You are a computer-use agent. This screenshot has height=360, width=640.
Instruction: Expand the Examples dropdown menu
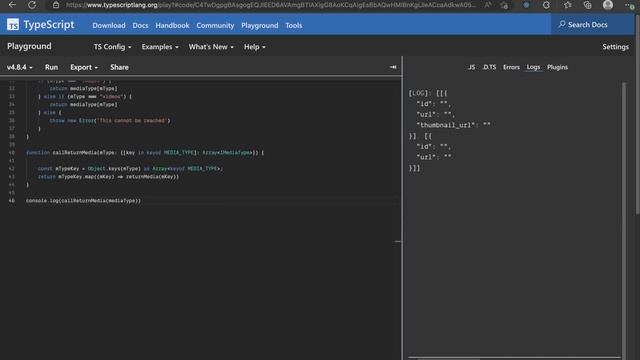[160, 47]
